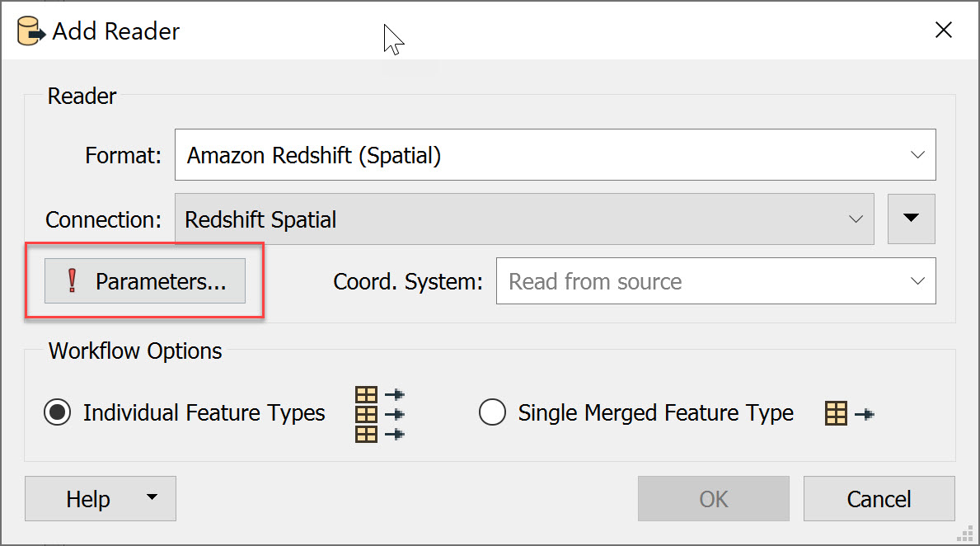Click the 'Single Merged Feature Type' label text
Viewport: 980px width, 546px height.
click(x=655, y=413)
